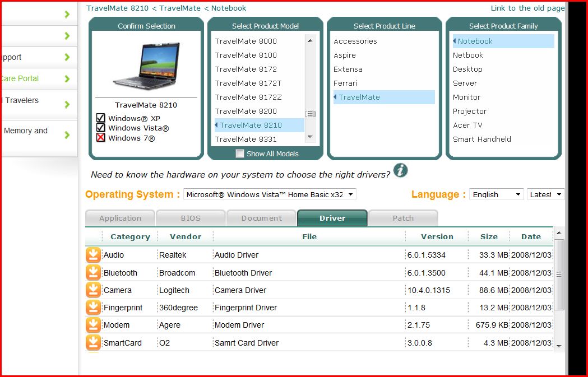
Task: Download the O2 SmartCard driver
Action: (x=94, y=342)
